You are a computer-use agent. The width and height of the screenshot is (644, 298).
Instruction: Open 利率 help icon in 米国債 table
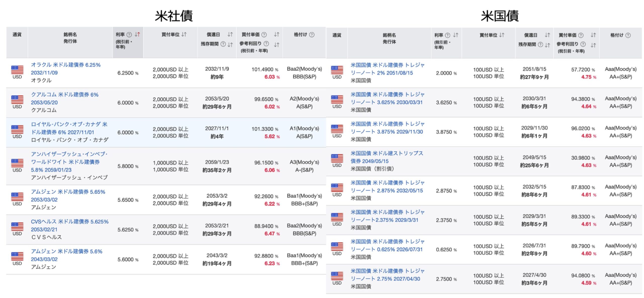coord(448,35)
